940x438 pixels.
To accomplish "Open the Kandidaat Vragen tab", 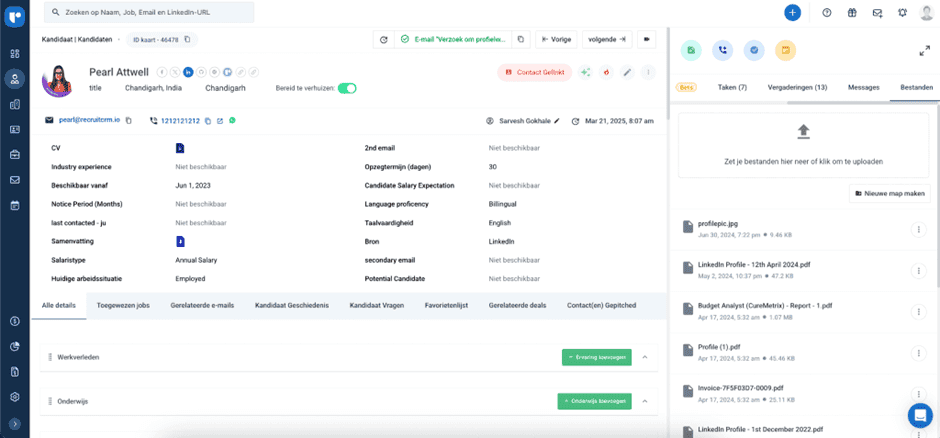I will point(376,306).
